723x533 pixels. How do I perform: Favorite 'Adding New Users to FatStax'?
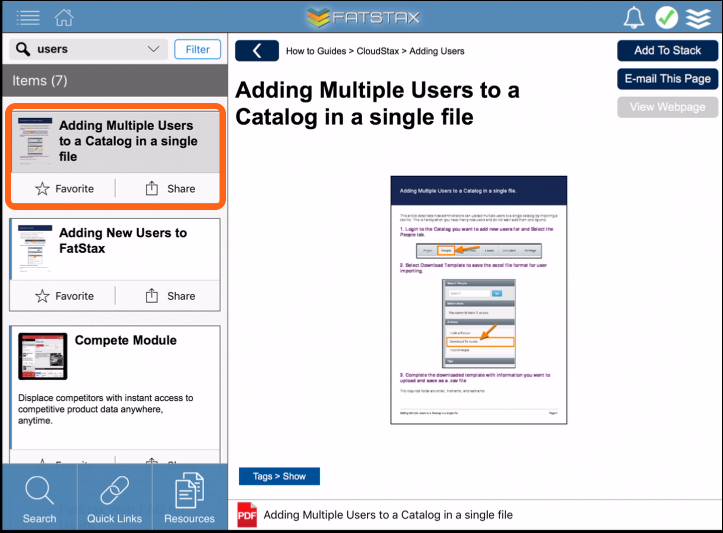click(x=65, y=296)
